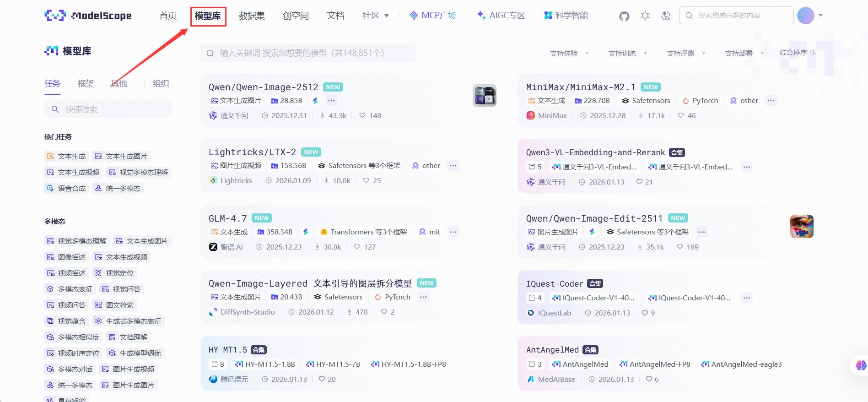This screenshot has height=402, width=868.
Task: Click the Qwen-Image-Edit-2511 eye thumbnail
Action: [802, 226]
